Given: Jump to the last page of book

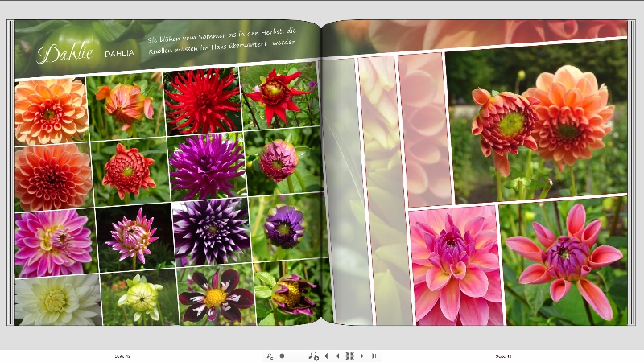Looking at the screenshot, I should coord(374,356).
